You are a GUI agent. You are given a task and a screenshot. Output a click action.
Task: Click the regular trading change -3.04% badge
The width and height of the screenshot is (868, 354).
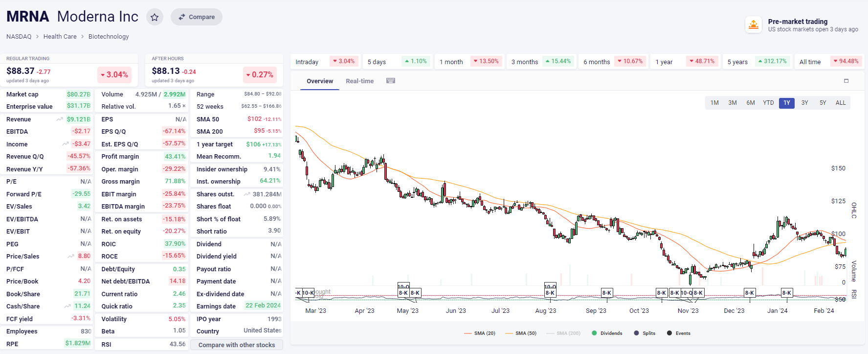point(114,75)
